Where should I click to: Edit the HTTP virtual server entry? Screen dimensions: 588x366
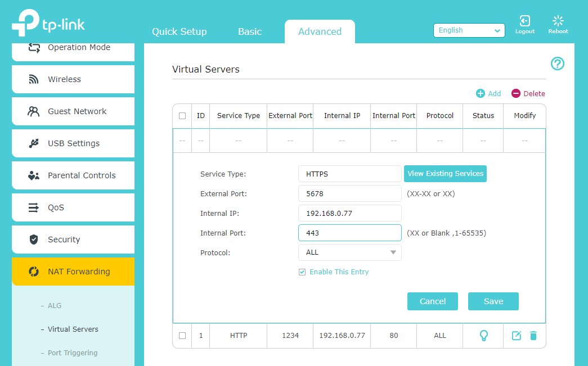[516, 336]
